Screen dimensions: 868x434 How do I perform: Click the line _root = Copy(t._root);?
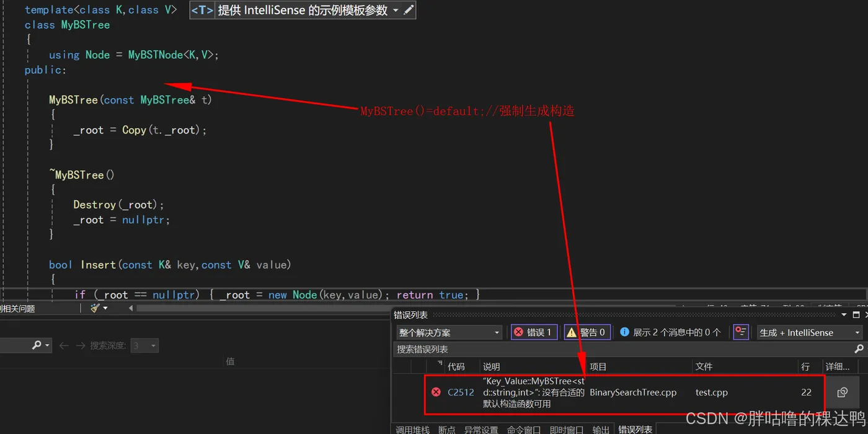(140, 130)
